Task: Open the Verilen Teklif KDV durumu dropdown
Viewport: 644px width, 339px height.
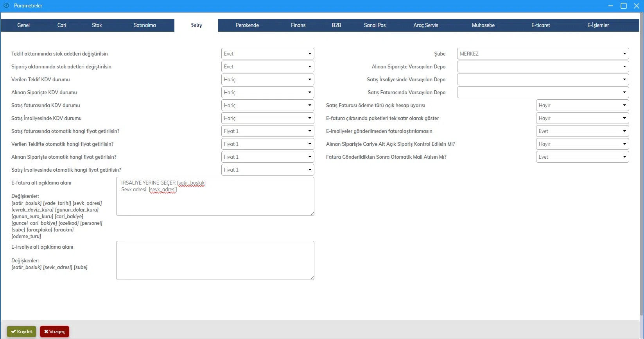Action: point(267,79)
